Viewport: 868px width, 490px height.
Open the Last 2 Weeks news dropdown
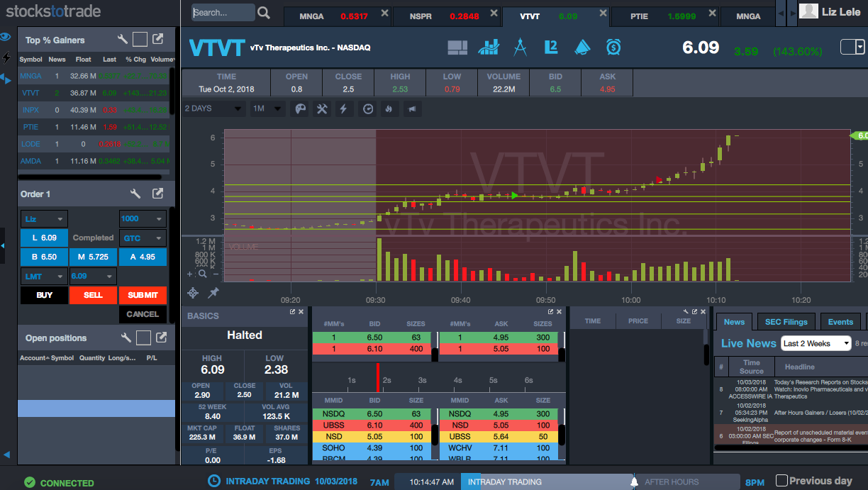[816, 343]
